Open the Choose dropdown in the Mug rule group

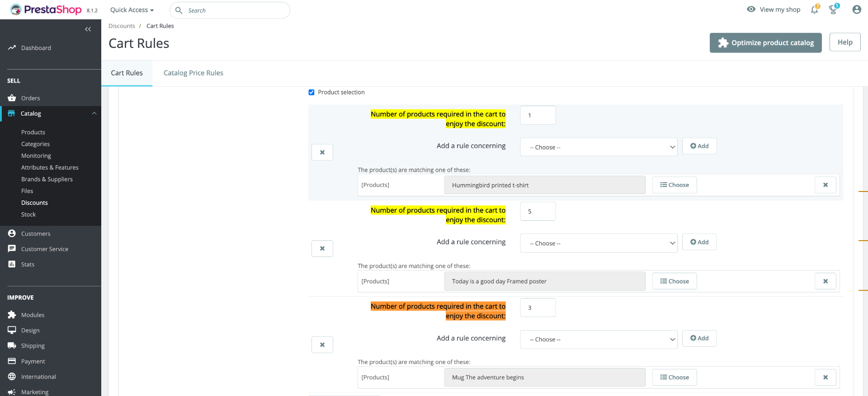click(598, 340)
